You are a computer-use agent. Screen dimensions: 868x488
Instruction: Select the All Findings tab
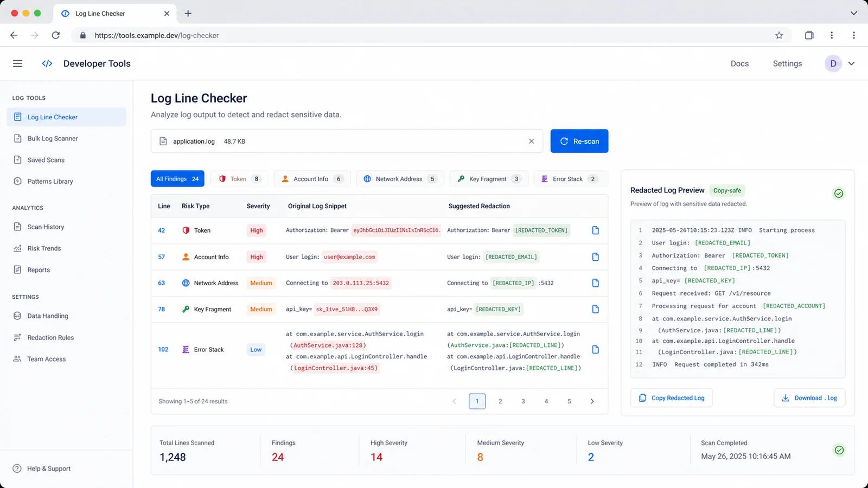coord(177,179)
